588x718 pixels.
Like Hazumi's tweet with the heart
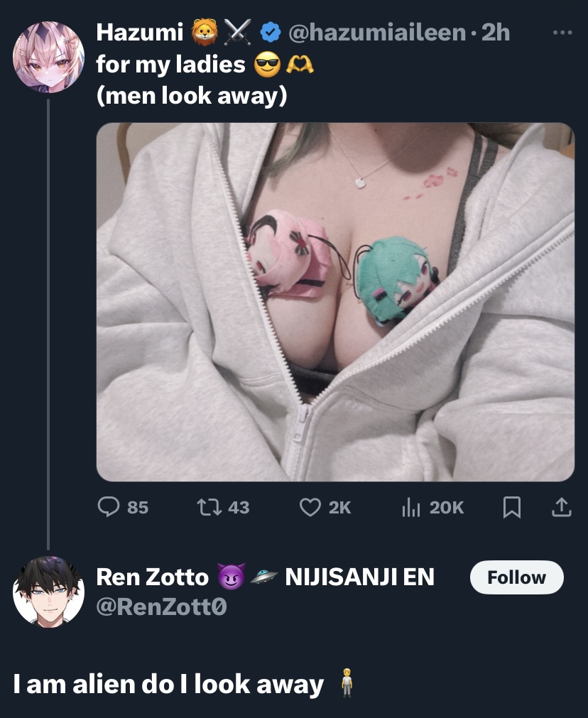(310, 506)
